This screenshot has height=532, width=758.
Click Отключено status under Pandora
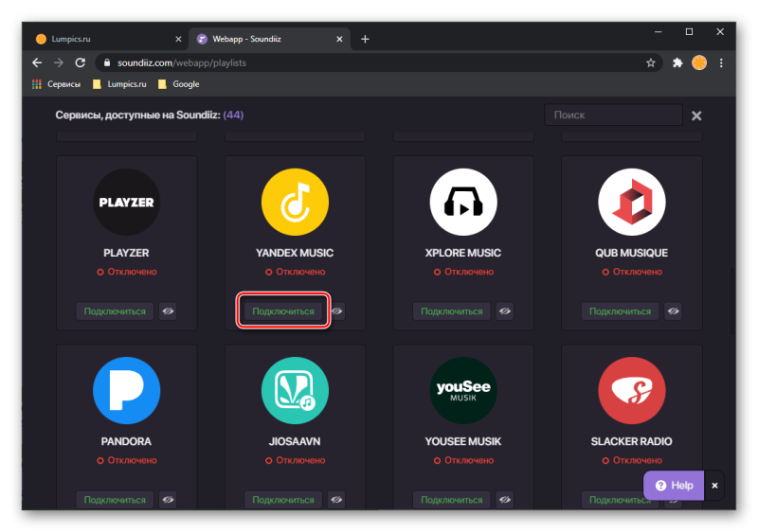(127, 461)
